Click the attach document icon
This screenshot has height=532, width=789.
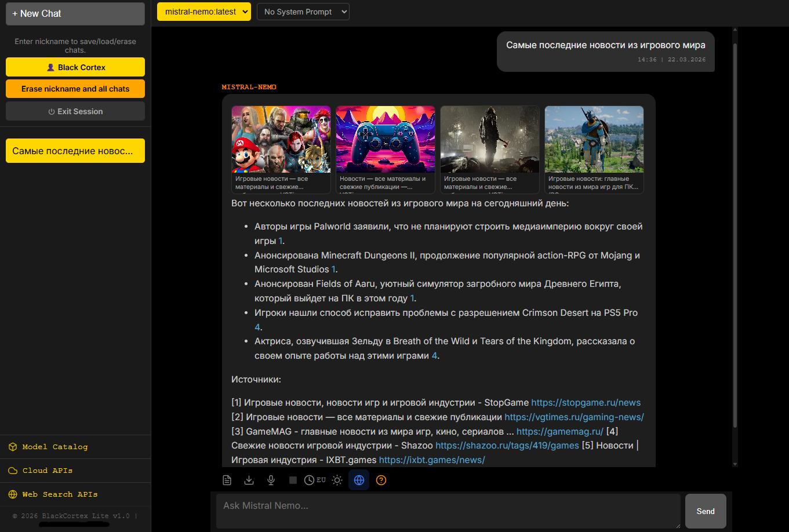pos(227,480)
